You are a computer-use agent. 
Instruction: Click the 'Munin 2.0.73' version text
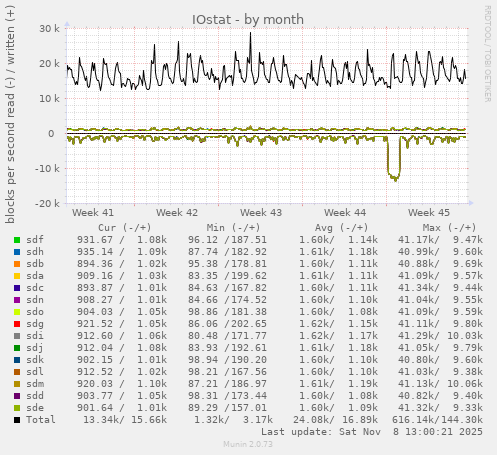coord(248,444)
